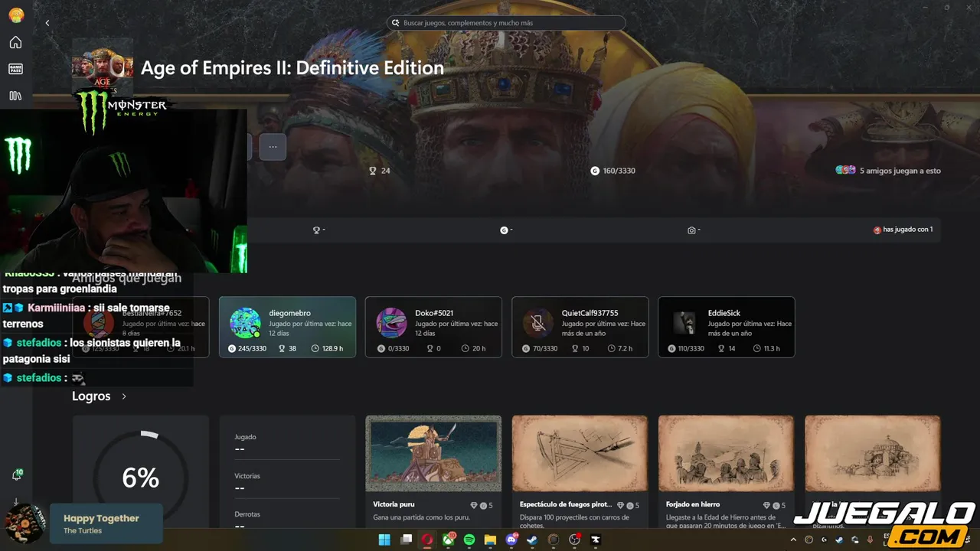
Task: Open EddieSick friend card
Action: pos(727,327)
